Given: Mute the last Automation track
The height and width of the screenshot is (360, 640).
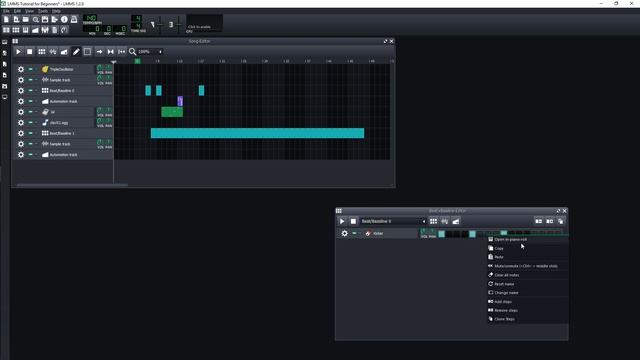Looking at the screenshot, I should (x=30, y=155).
